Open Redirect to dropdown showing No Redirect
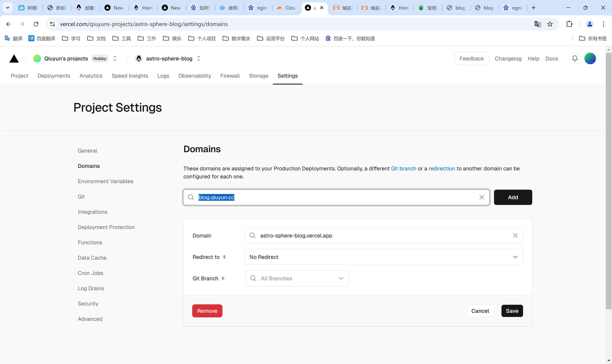The image size is (612, 364). [x=384, y=257]
